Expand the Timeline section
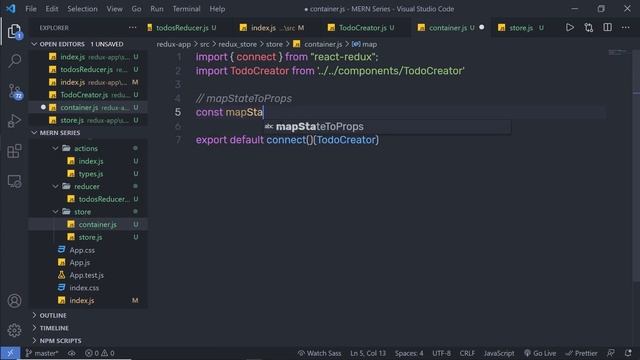Screen dimensions: 640x360 pyautogui.click(x=34, y=328)
